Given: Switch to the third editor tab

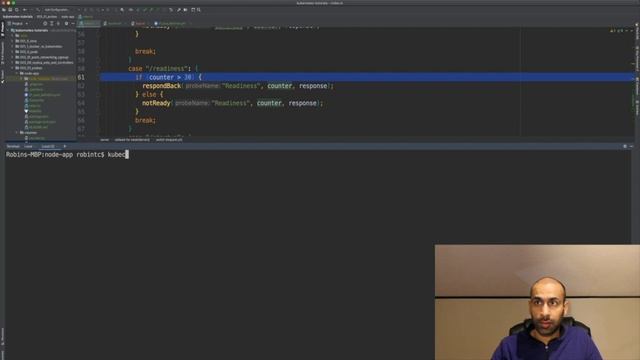Looking at the screenshot, I should [x=140, y=24].
